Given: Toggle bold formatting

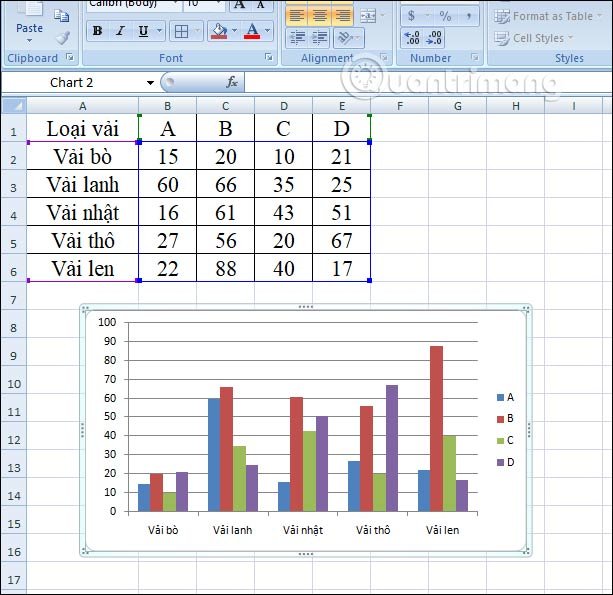Looking at the screenshot, I should [97, 31].
